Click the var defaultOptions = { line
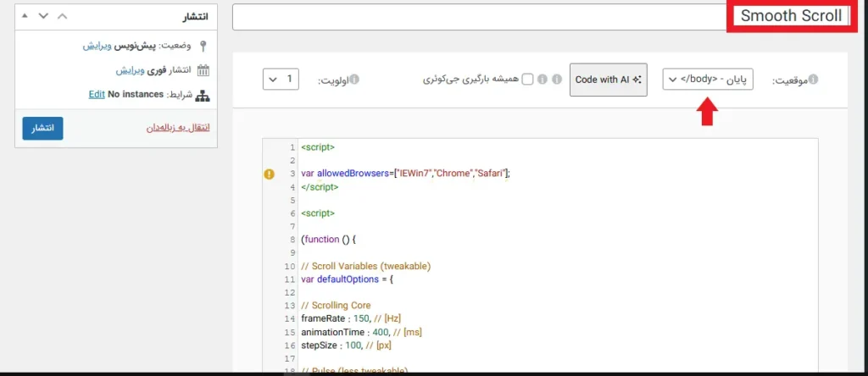The height and width of the screenshot is (376, 868). point(347,279)
